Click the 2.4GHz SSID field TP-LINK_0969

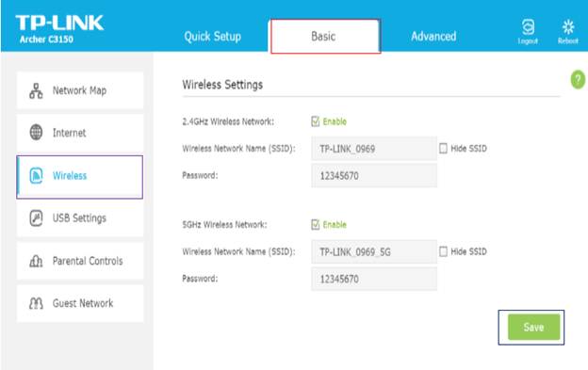(x=374, y=149)
